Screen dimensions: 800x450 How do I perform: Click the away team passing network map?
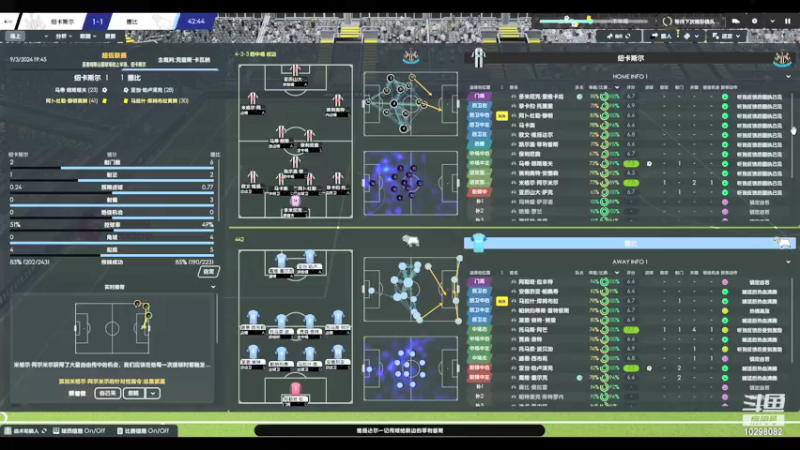pyautogui.click(x=411, y=289)
